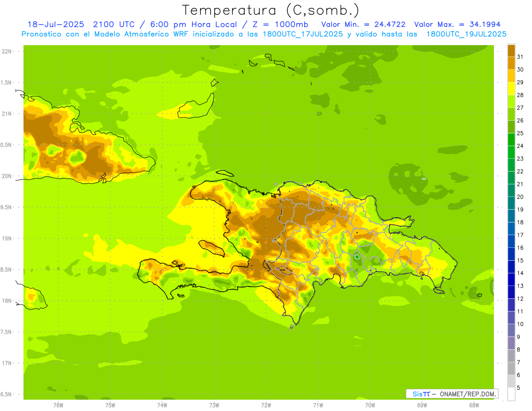532x411 pixels.
Task: Click the '22N' latitude label
Action: 6,51
